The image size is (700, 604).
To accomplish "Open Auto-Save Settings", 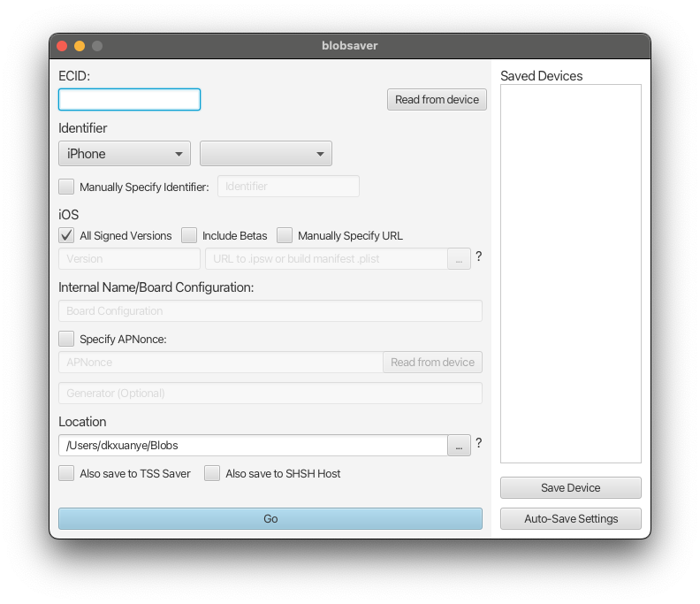I will (570, 518).
